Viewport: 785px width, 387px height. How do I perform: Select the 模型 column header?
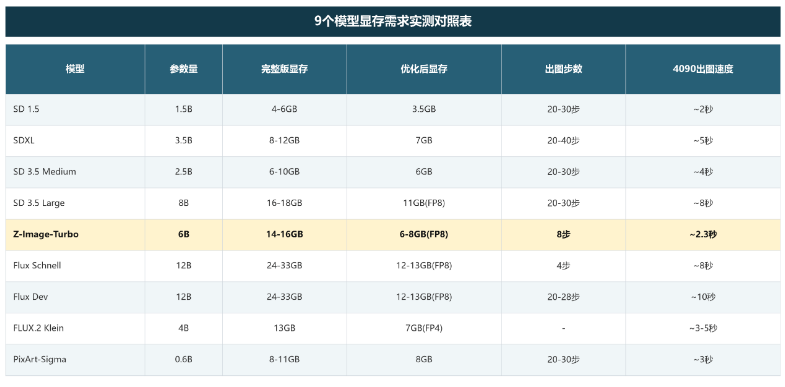tap(75, 69)
